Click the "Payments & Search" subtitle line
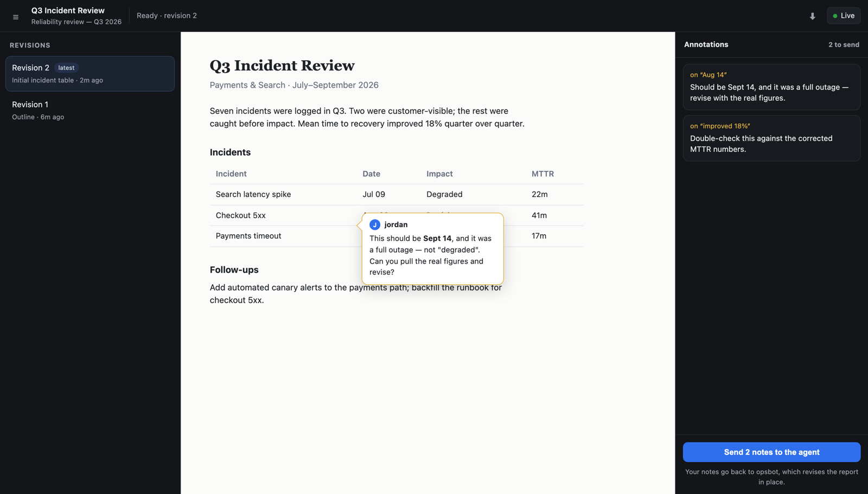Screen dimensions: 868x494 (294, 85)
